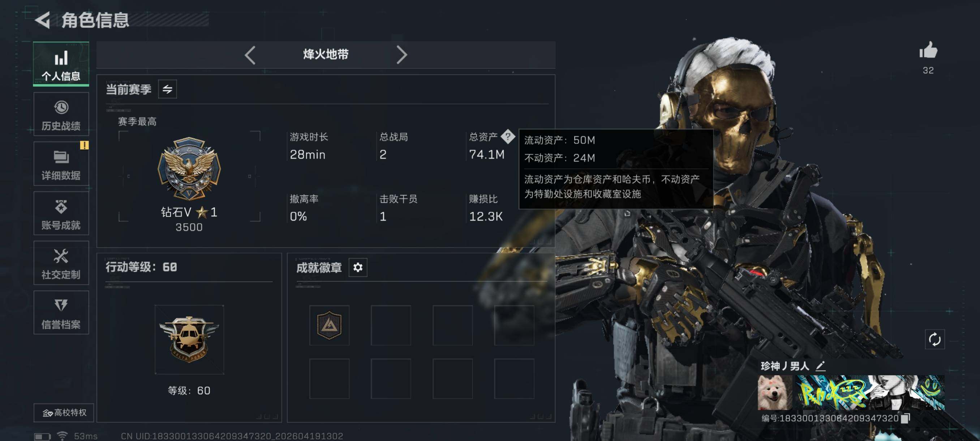Copy the player ID number icon

(906, 418)
